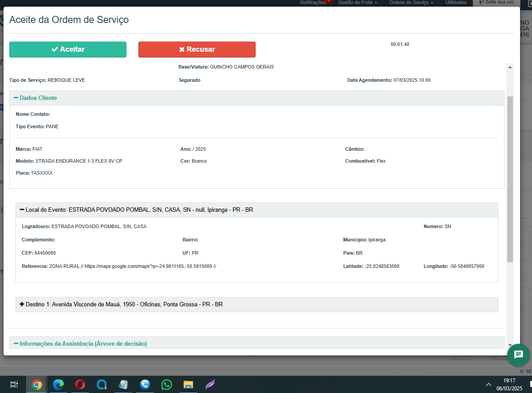Click the Solte sua voz button

[x=496, y=3]
